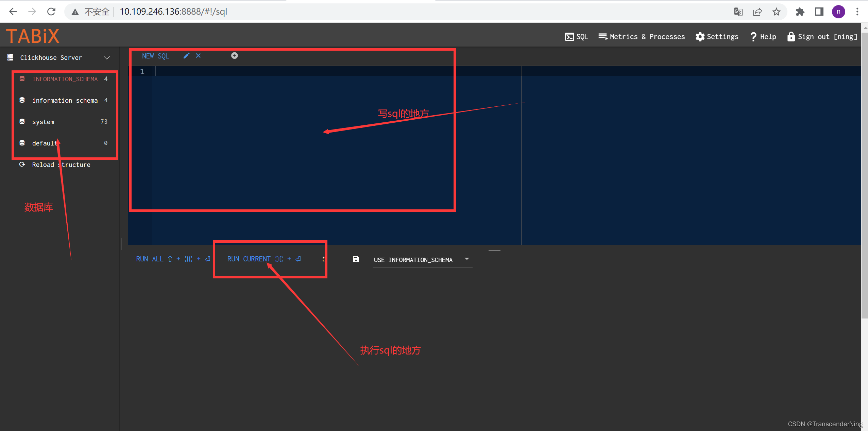Toggle the bookmark star for this page
Image resolution: width=868 pixels, height=431 pixels.
(x=777, y=12)
